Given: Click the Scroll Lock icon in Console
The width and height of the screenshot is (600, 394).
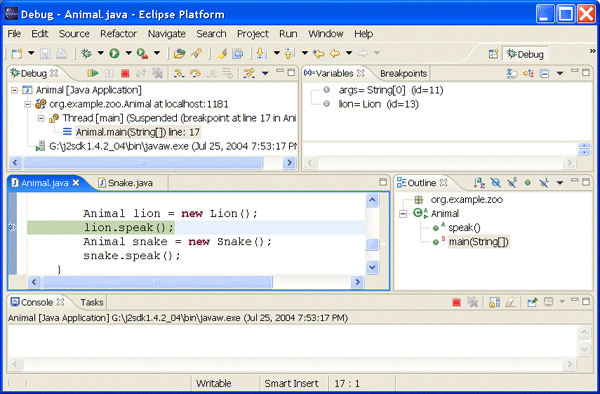Looking at the screenshot, I should [494, 303].
